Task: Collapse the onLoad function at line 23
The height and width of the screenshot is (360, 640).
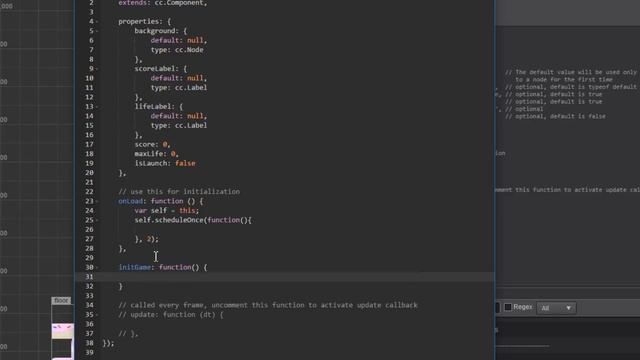Action: tap(97, 201)
